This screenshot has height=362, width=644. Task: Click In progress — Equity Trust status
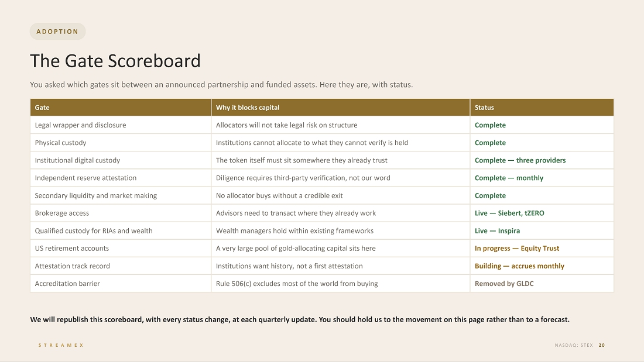pos(517,249)
